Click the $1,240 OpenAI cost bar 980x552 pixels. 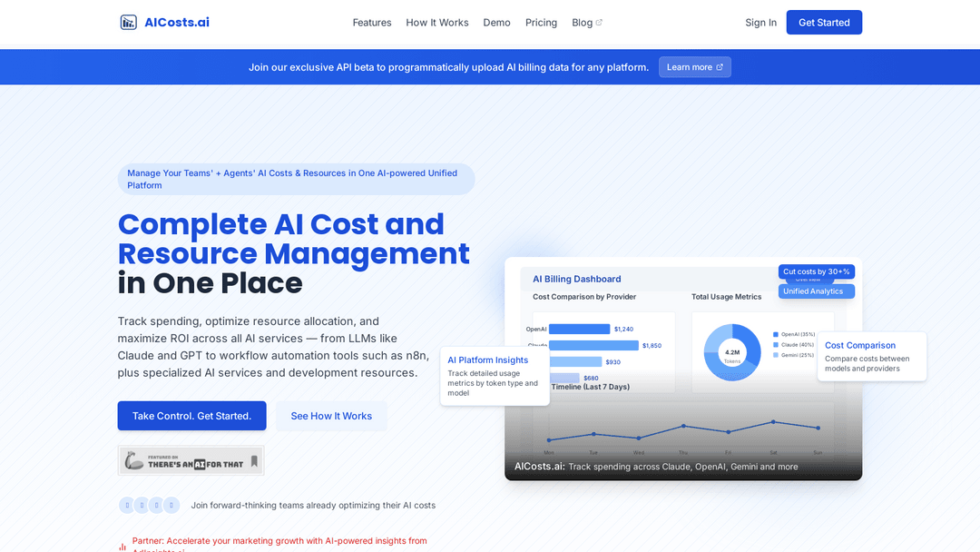tap(579, 329)
